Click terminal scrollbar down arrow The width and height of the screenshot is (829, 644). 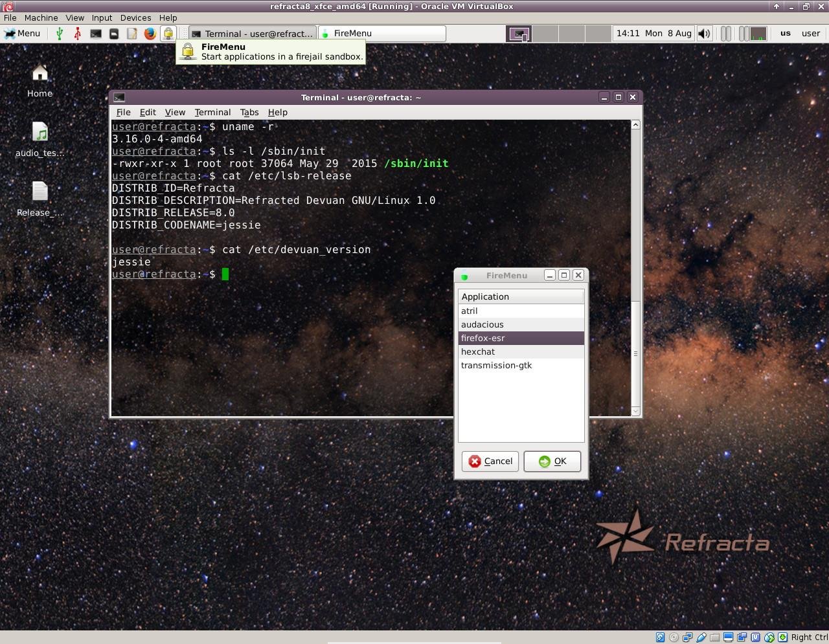[x=635, y=411]
